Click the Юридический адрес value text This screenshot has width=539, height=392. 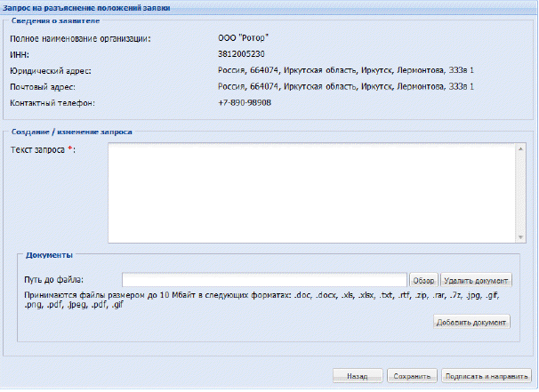(346, 70)
